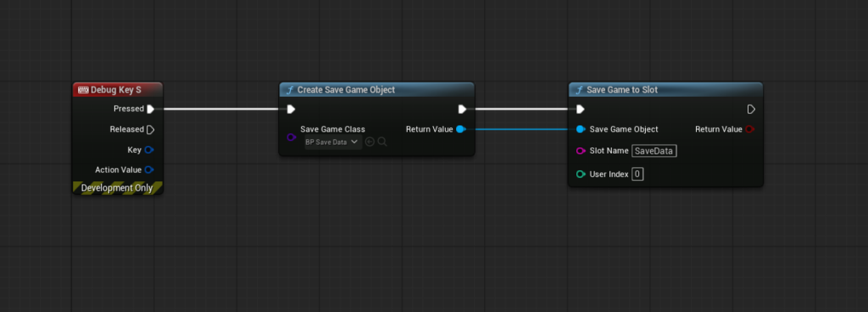The image size is (868, 312).
Task: Click the browse magnifier icon beside BP Save Data
Action: (x=382, y=142)
